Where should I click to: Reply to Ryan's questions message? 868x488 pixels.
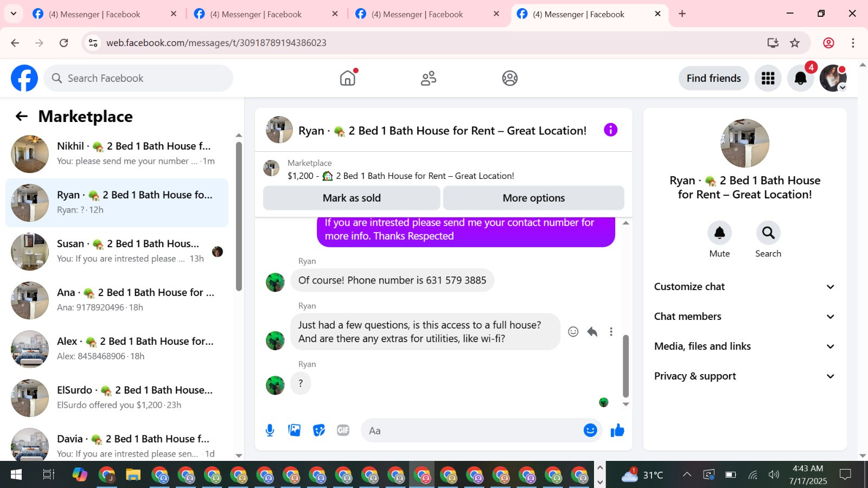coord(592,332)
